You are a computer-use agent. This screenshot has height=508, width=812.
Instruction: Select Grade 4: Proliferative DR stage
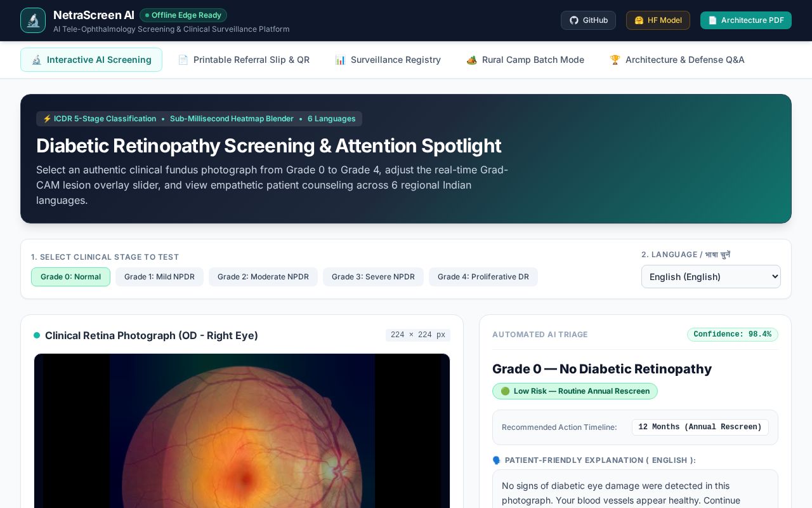(x=483, y=277)
